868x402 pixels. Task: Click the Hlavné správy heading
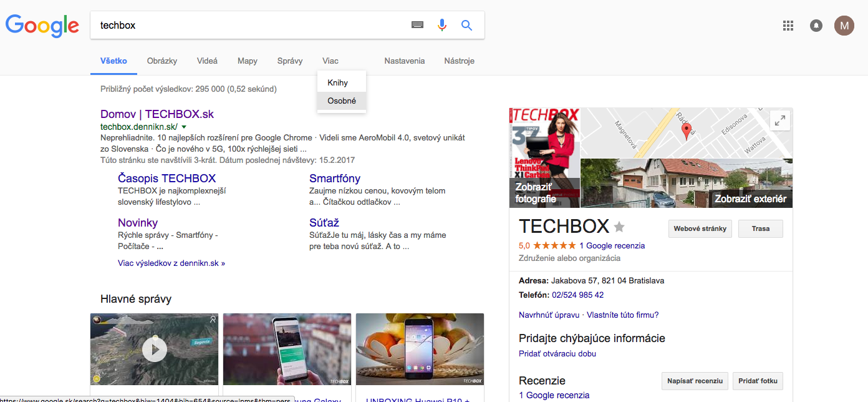point(136,300)
